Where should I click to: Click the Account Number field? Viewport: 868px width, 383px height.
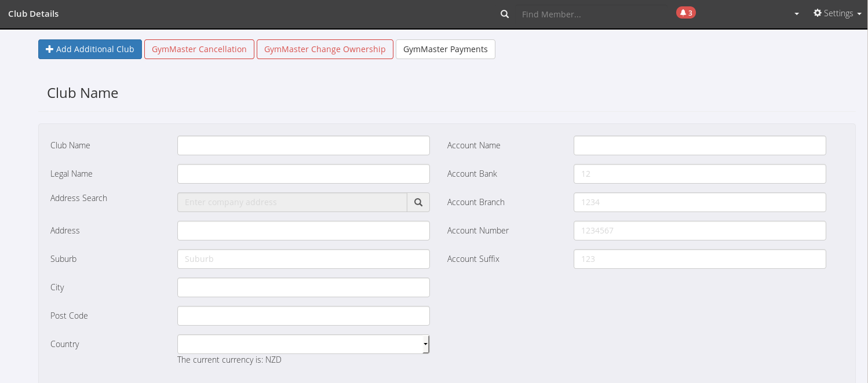point(699,231)
